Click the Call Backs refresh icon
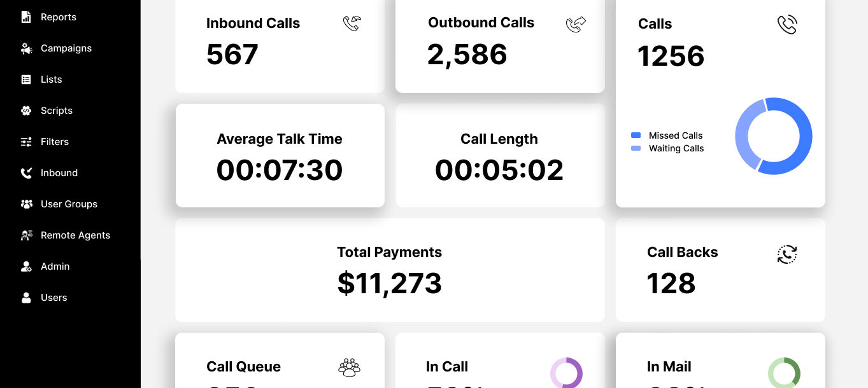Viewport: 868px width, 388px height. pyautogui.click(x=787, y=254)
